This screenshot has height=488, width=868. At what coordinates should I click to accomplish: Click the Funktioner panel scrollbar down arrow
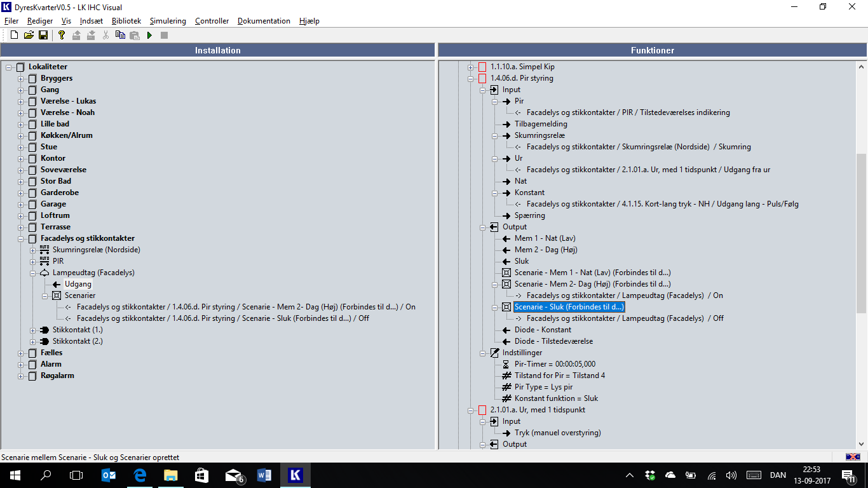862,444
